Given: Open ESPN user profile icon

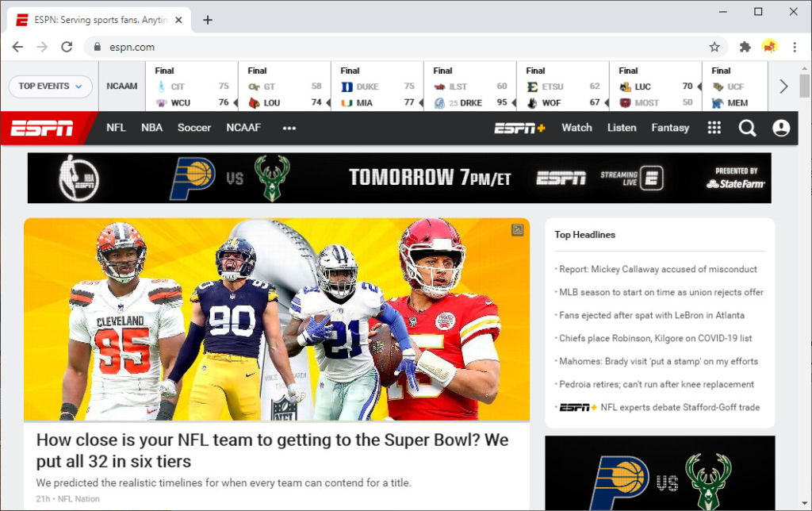Looking at the screenshot, I should [x=781, y=128].
